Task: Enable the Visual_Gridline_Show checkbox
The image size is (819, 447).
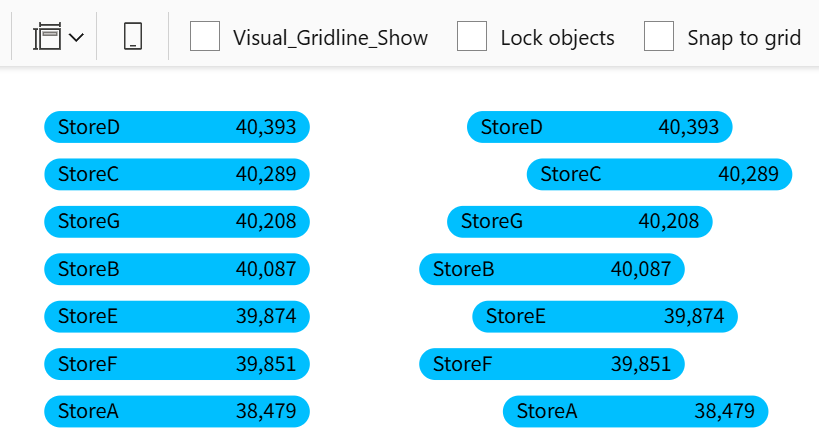Action: pyautogui.click(x=205, y=37)
